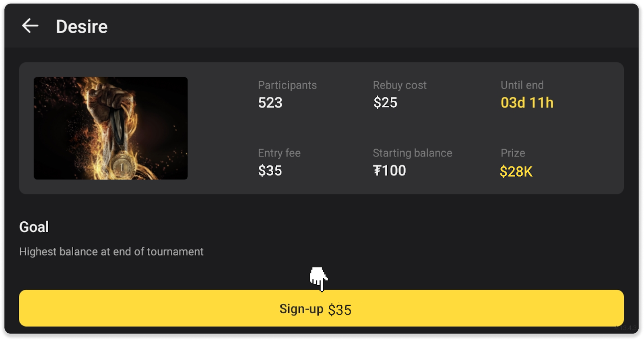Click the Highest balance at end text

111,252
